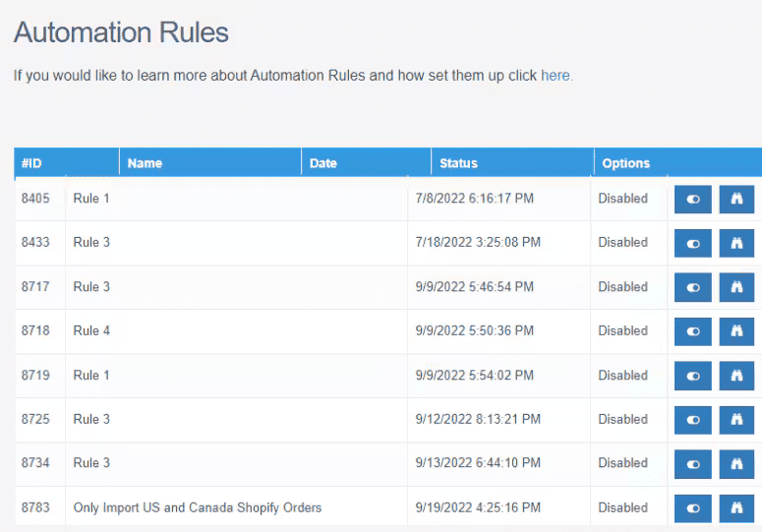Viewport: 762px width, 532px height.
Task: Select the Name column header
Action: tap(145, 163)
